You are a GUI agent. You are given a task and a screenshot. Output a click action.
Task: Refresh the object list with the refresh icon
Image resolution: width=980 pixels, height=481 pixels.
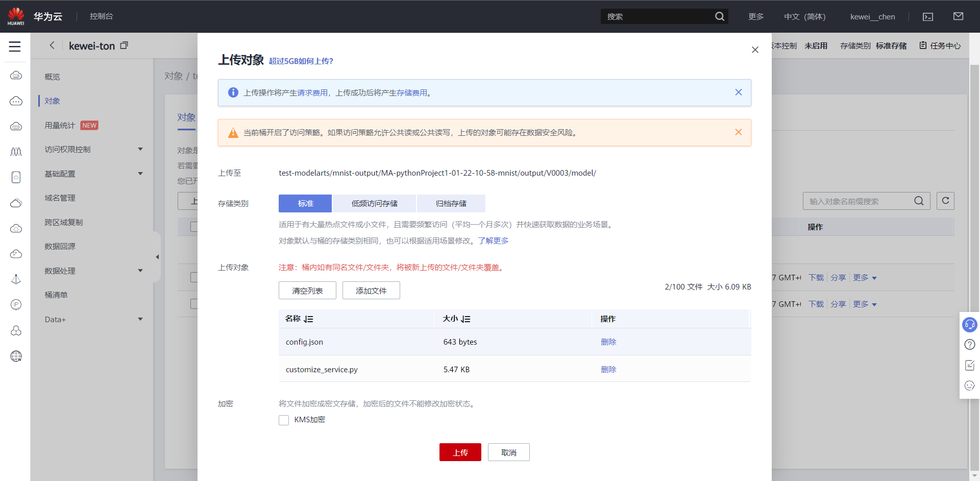click(x=945, y=201)
